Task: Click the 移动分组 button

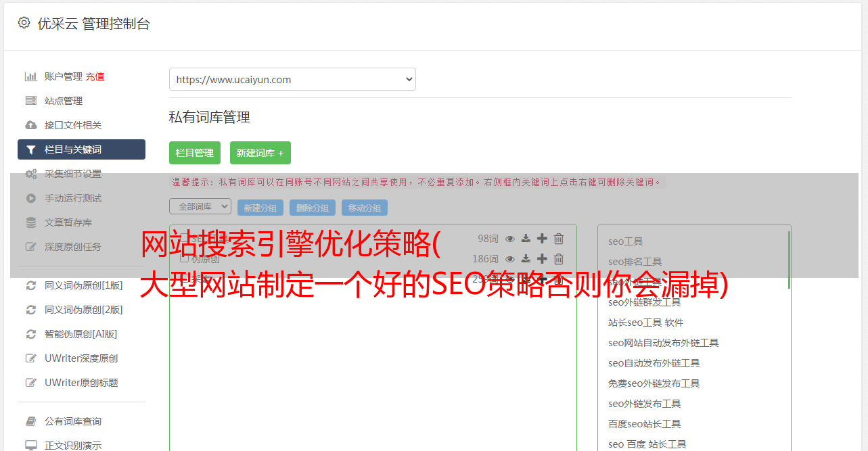Action: 365,208
